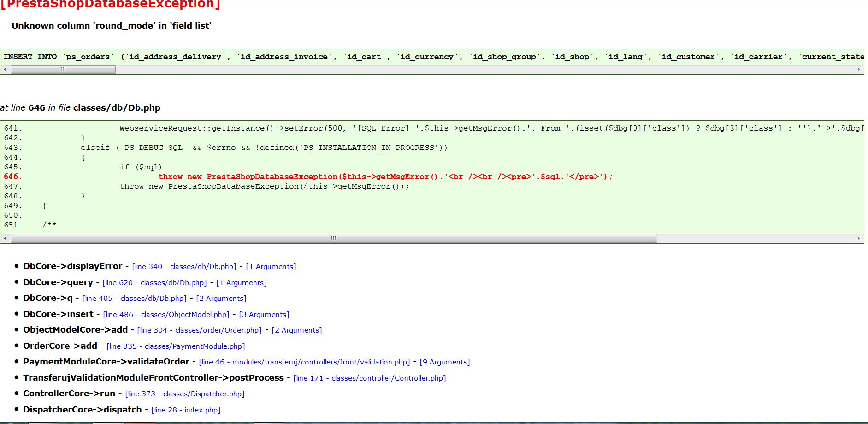Click the "DispatcherCore->dispatch" stack trace entry
Screen dimensions: 868x424
click(x=83, y=410)
